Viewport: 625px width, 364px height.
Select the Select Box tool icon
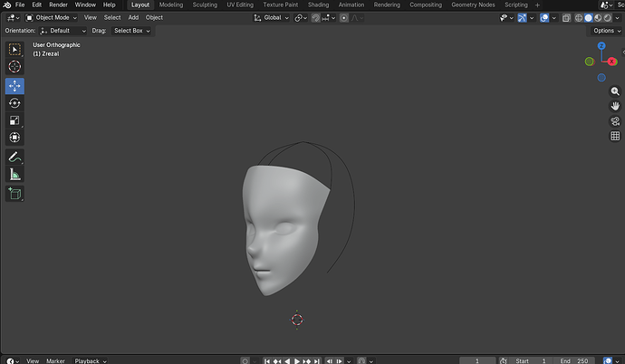click(14, 50)
